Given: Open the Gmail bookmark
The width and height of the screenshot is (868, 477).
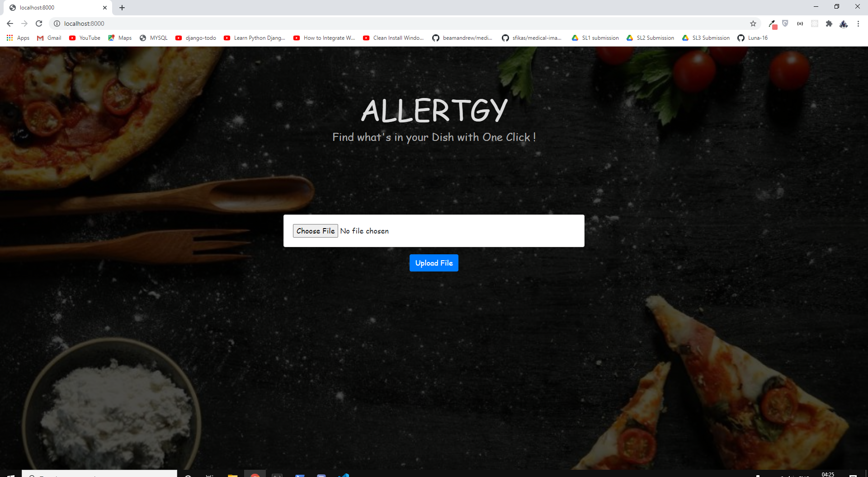Looking at the screenshot, I should tap(49, 38).
